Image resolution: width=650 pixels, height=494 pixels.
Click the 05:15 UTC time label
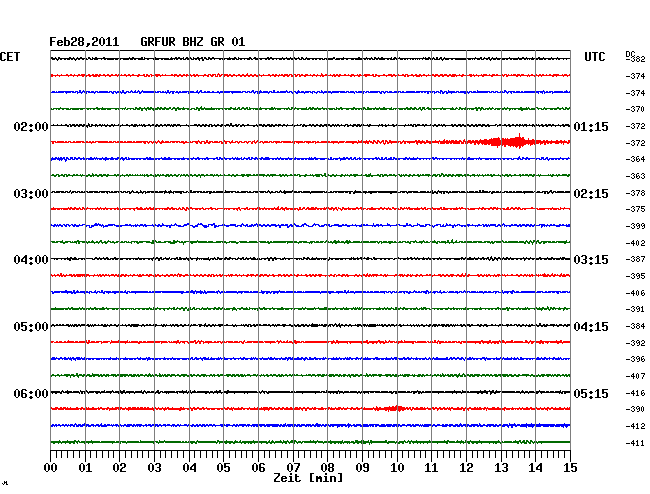pos(591,393)
